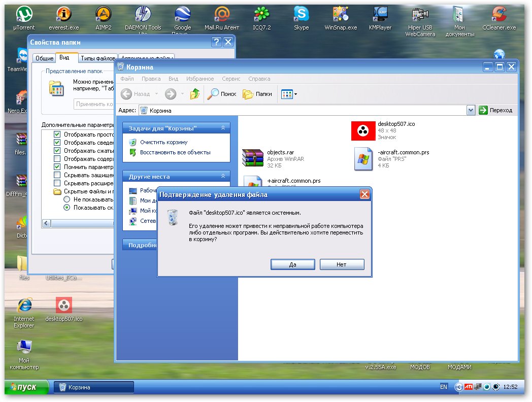Screen dimensions: 532x402
Task: Click the left scroll arrow in settings list
Action: pos(47,223)
